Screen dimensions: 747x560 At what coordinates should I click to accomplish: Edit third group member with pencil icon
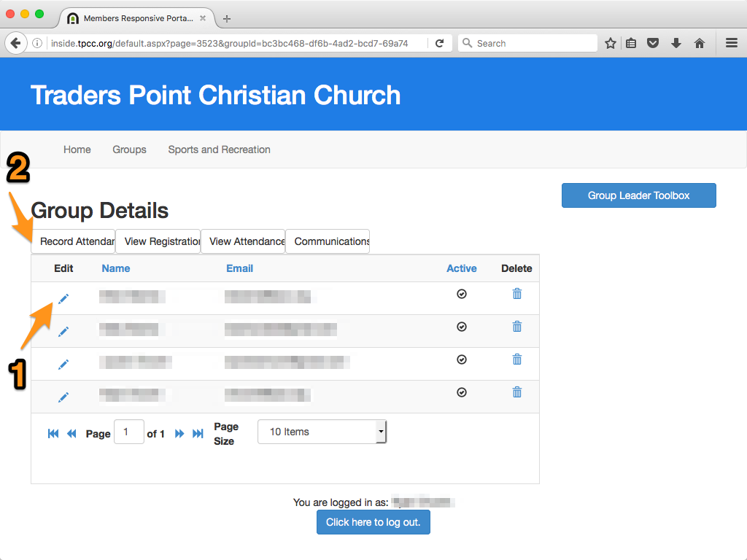(x=63, y=365)
